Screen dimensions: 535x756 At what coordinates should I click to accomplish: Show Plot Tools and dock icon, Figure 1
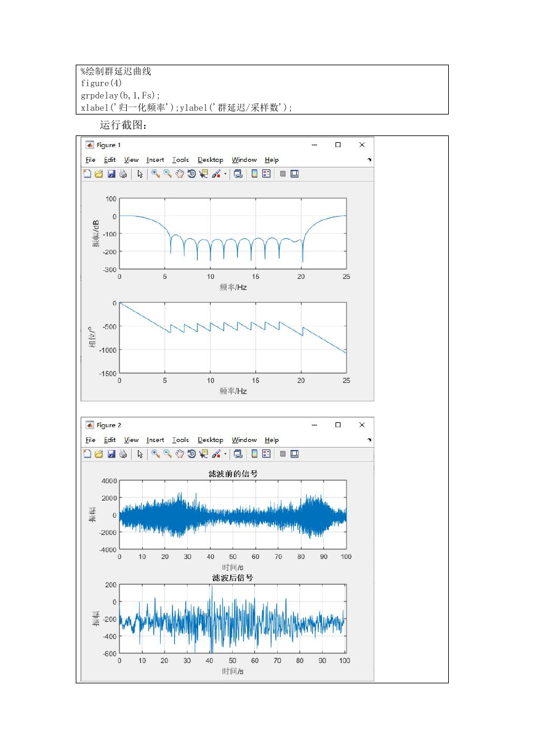[x=294, y=174]
